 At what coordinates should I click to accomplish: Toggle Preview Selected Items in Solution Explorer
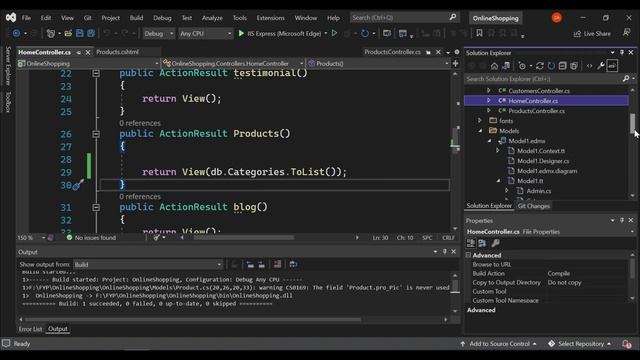612,66
